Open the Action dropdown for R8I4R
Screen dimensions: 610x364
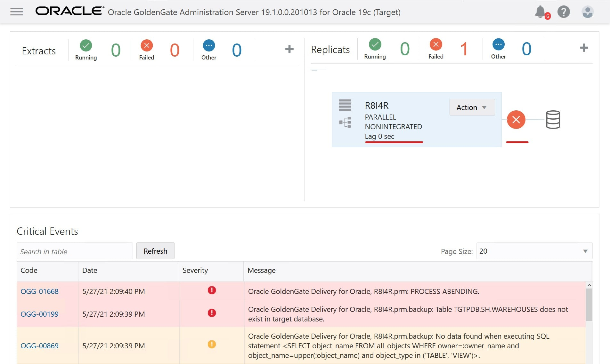pos(472,107)
